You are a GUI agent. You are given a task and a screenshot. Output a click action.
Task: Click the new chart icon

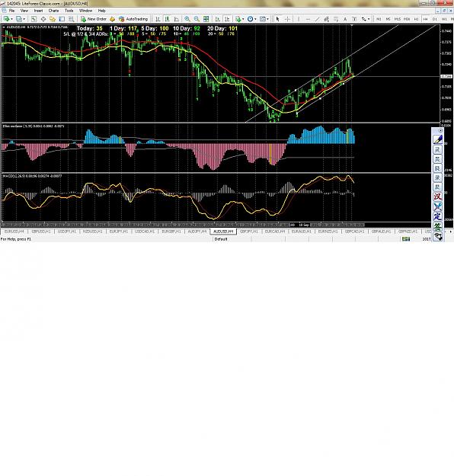tap(6, 19)
